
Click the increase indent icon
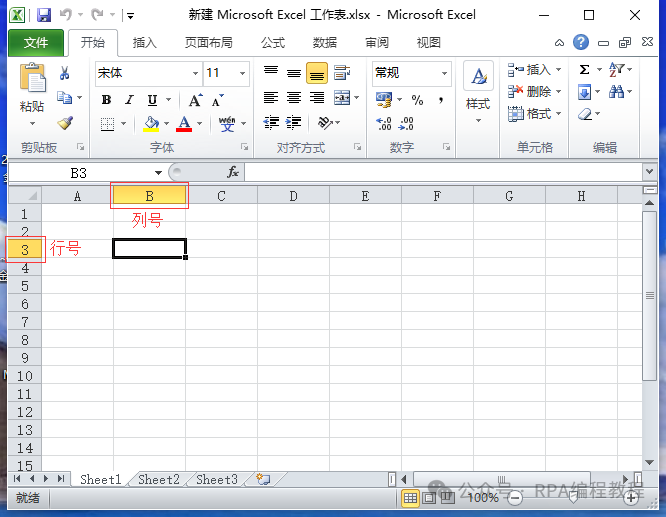(x=293, y=123)
